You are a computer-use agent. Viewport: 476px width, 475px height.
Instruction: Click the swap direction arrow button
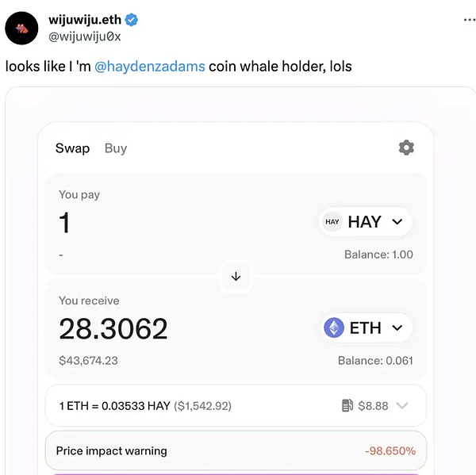pyautogui.click(x=236, y=277)
